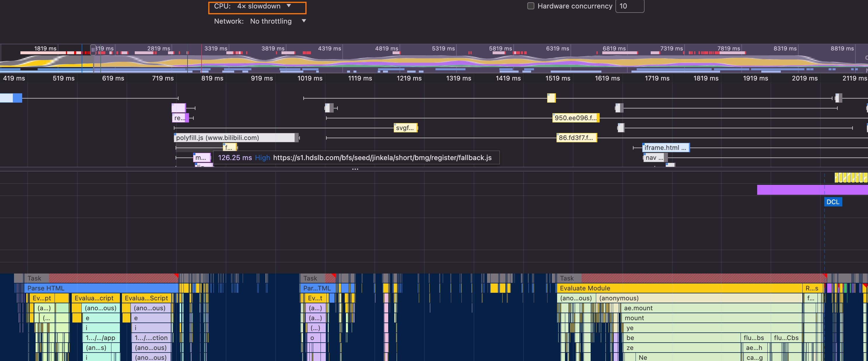868x361 pixels.
Task: Click the flu...Cbs function block
Action: click(786, 338)
